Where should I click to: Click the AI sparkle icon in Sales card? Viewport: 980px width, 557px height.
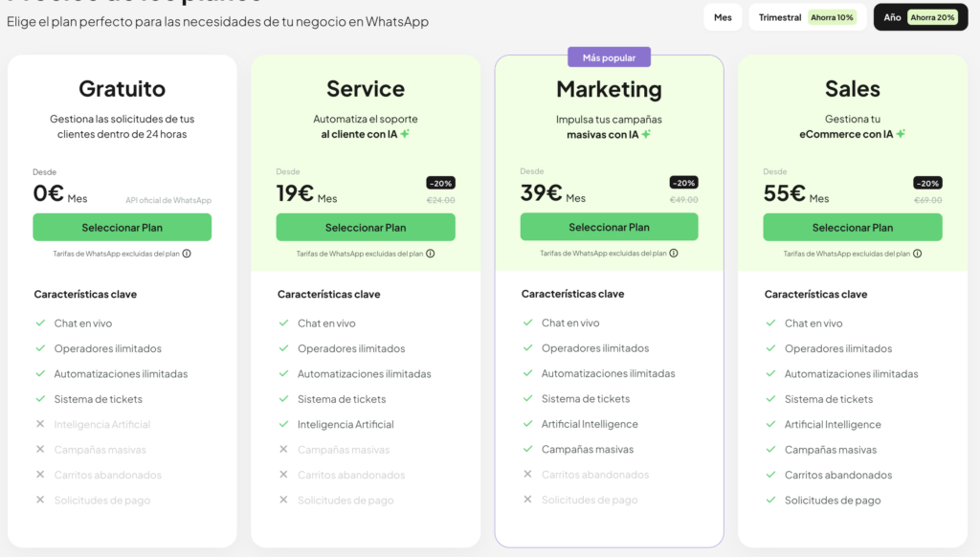901,134
